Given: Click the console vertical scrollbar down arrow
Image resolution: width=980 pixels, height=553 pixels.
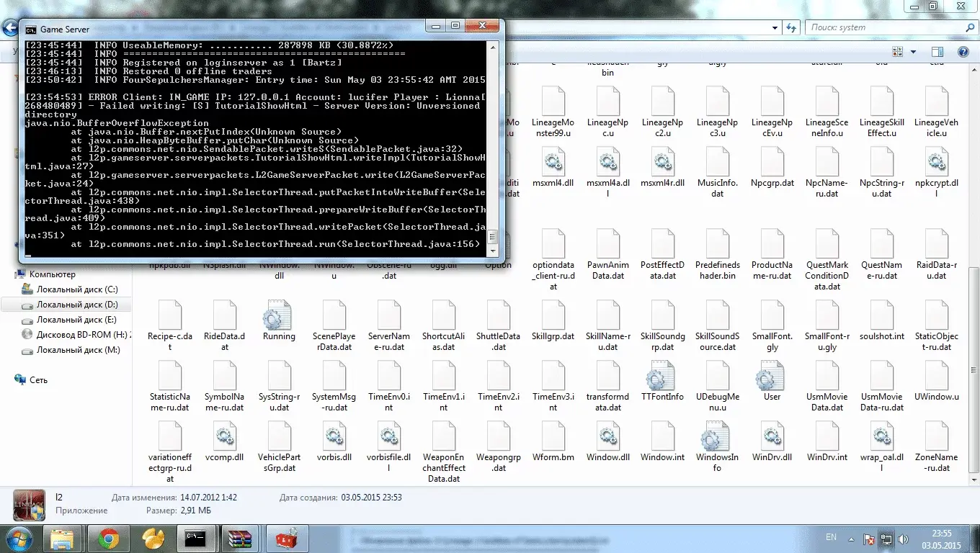Looking at the screenshot, I should pos(494,252).
